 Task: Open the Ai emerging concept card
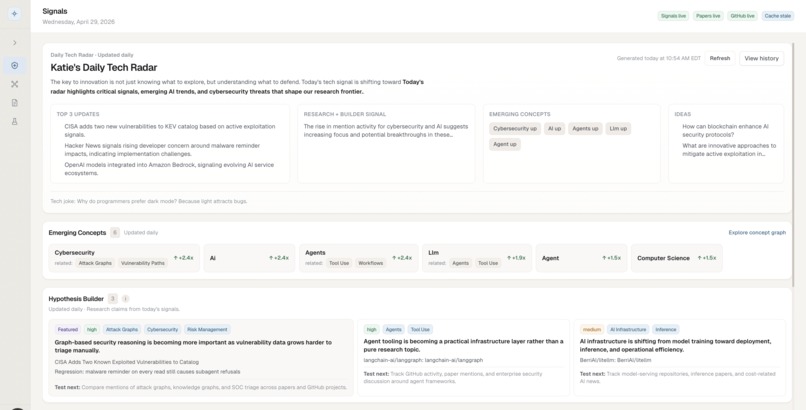point(249,258)
